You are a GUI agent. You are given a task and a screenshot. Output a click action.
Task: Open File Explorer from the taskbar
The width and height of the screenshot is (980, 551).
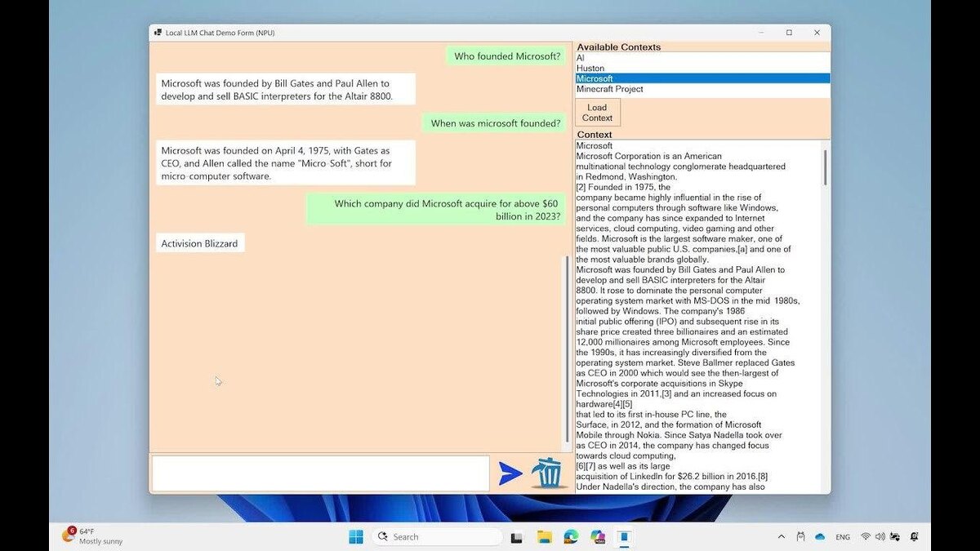(544, 536)
